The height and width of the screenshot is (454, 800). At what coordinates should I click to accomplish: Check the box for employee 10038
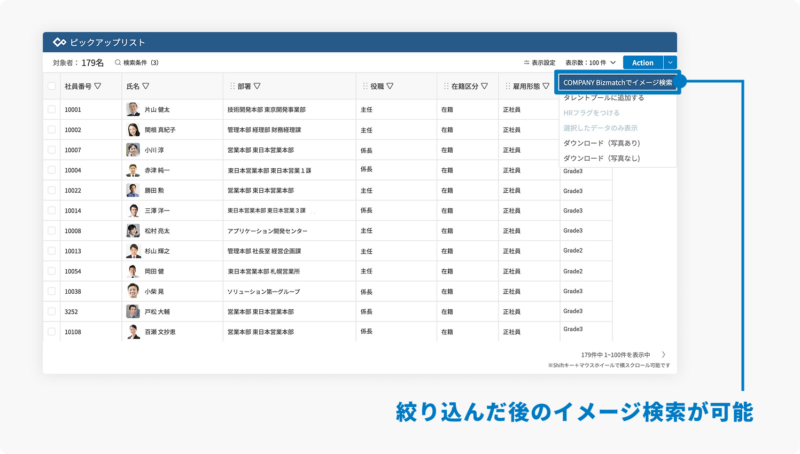(x=52, y=291)
